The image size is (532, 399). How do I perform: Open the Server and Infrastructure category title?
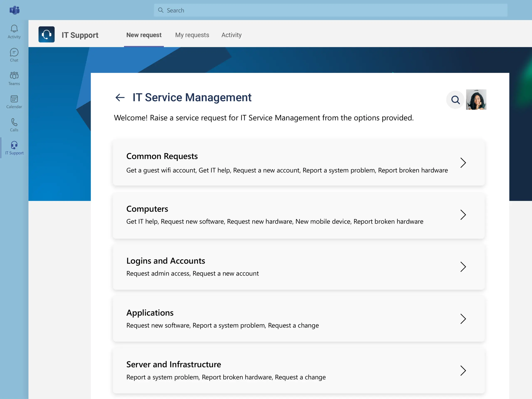pyautogui.click(x=174, y=364)
